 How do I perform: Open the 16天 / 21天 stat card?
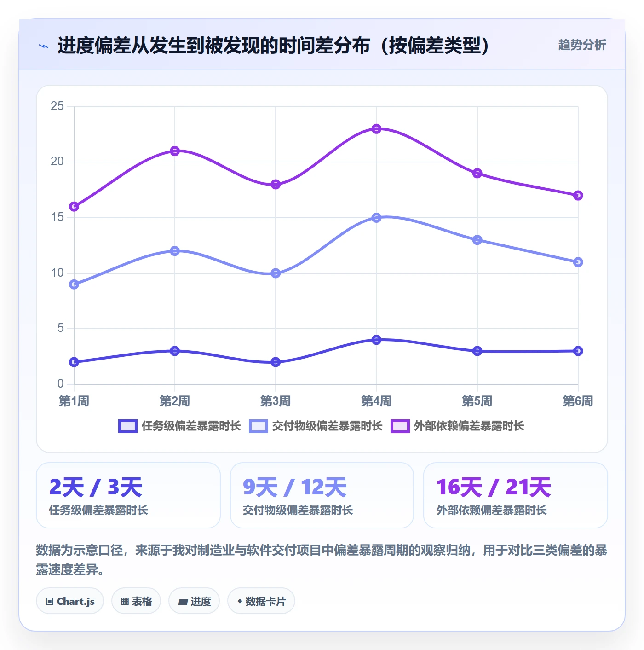(516, 495)
